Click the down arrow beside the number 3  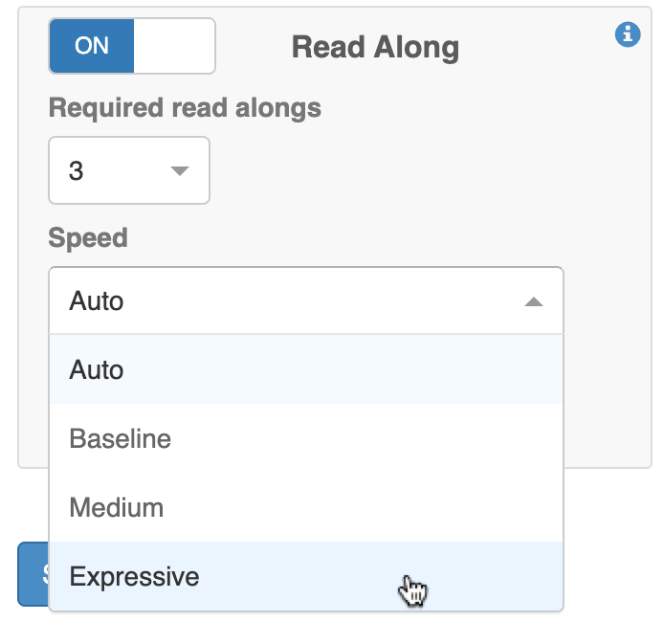[179, 171]
